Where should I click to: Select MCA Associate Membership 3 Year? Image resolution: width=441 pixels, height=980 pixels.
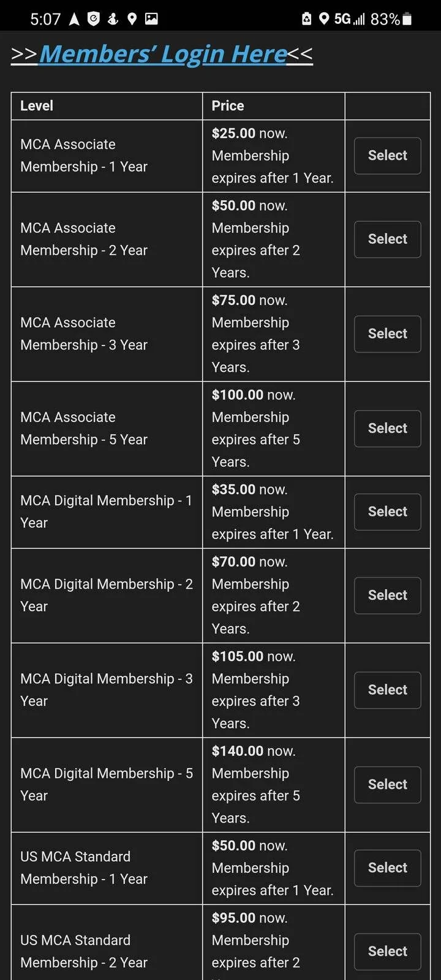387,334
